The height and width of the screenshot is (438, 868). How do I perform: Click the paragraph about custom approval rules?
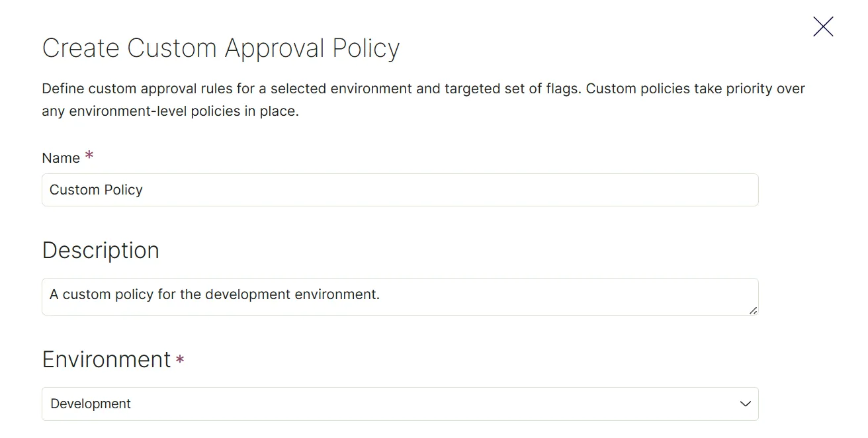pos(423,100)
